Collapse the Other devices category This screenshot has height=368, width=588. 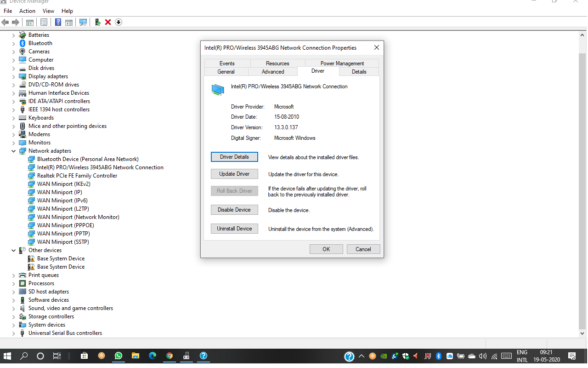(x=14, y=250)
